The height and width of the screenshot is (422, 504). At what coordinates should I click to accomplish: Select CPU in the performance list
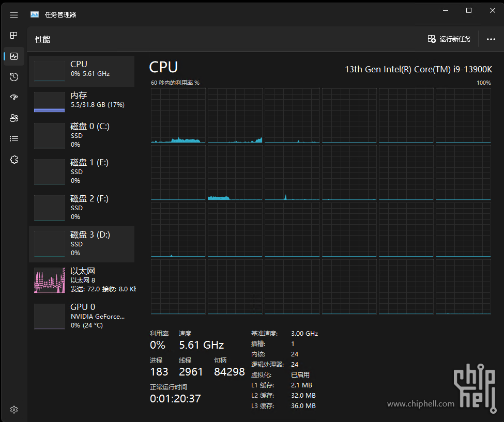point(82,71)
